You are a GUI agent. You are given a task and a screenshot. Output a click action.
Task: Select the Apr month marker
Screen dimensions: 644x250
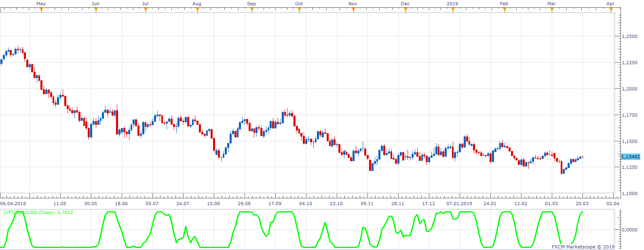tap(611, 10)
